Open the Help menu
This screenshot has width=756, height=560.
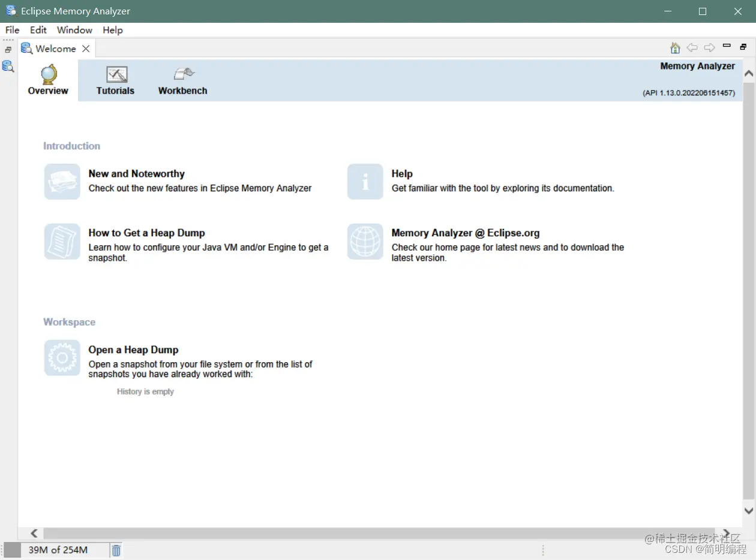pos(112,30)
